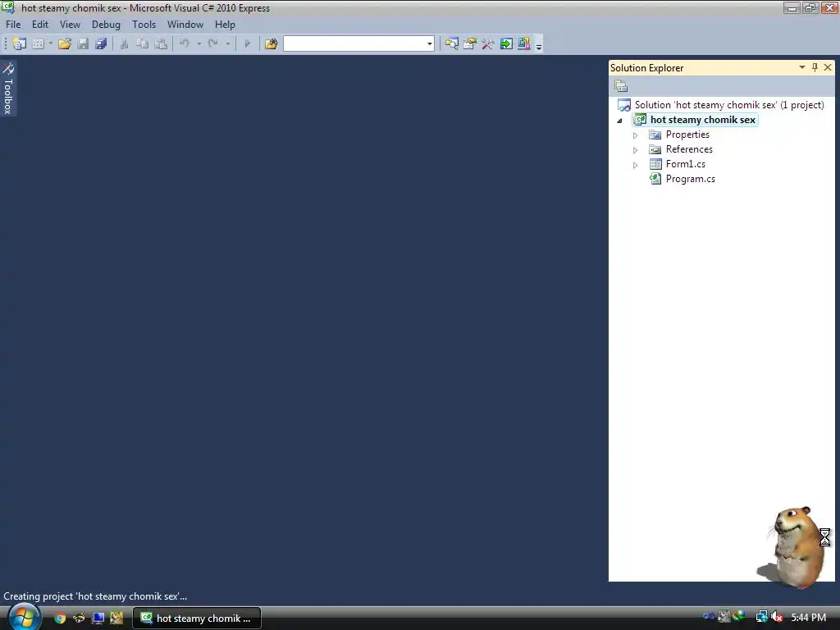Select Form1.cs in Solution Explorer
Viewport: 840px width, 630px height.
pos(685,164)
